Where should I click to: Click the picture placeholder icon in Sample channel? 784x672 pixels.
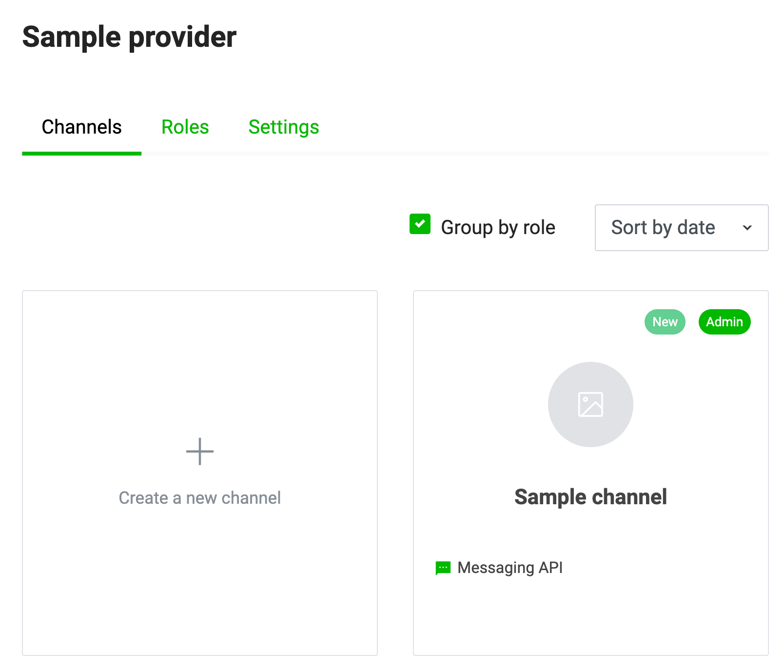click(x=590, y=405)
